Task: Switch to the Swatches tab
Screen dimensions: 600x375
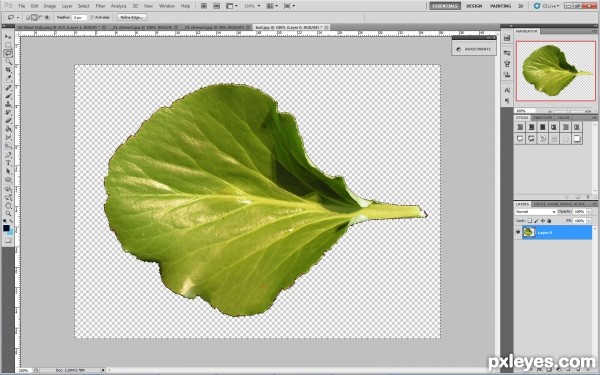Action: [543, 117]
